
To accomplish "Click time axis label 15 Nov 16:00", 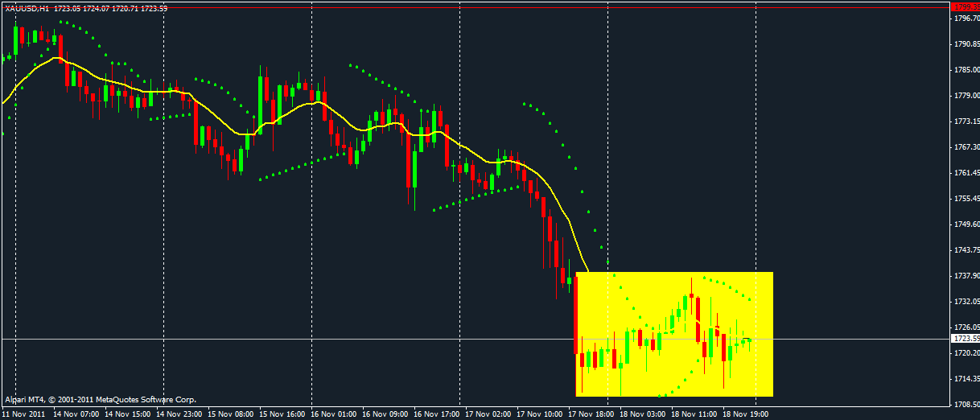I will [x=282, y=414].
